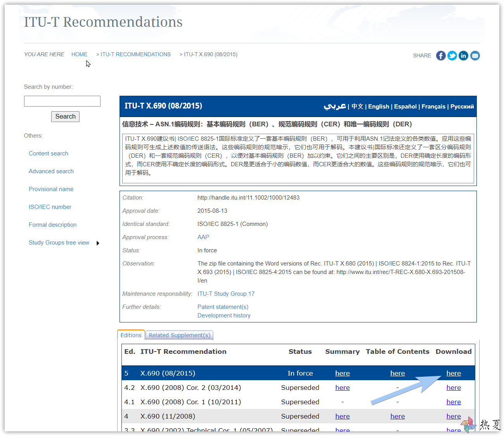Open ITU-T Study Group 17 page
504x436 pixels.
coord(226,293)
